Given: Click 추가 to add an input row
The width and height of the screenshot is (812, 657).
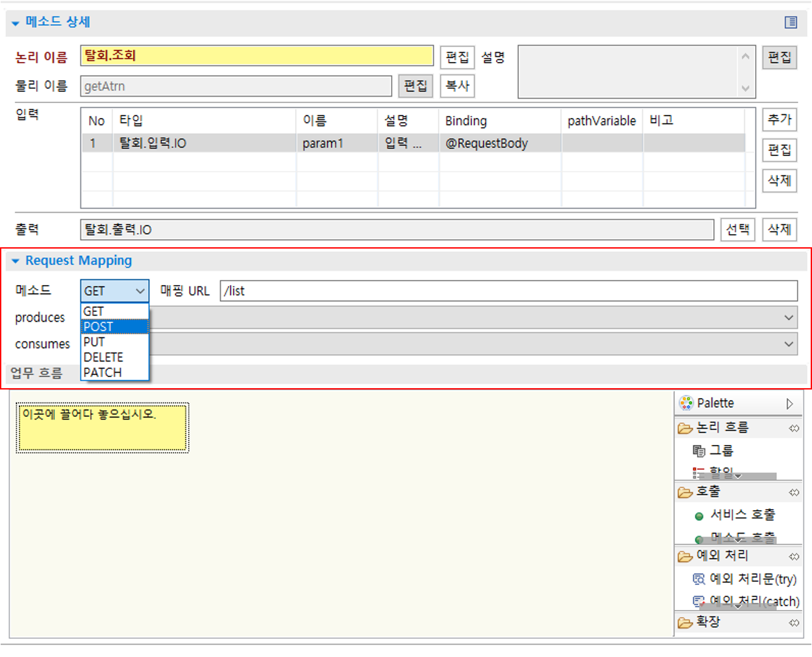Looking at the screenshot, I should (779, 119).
